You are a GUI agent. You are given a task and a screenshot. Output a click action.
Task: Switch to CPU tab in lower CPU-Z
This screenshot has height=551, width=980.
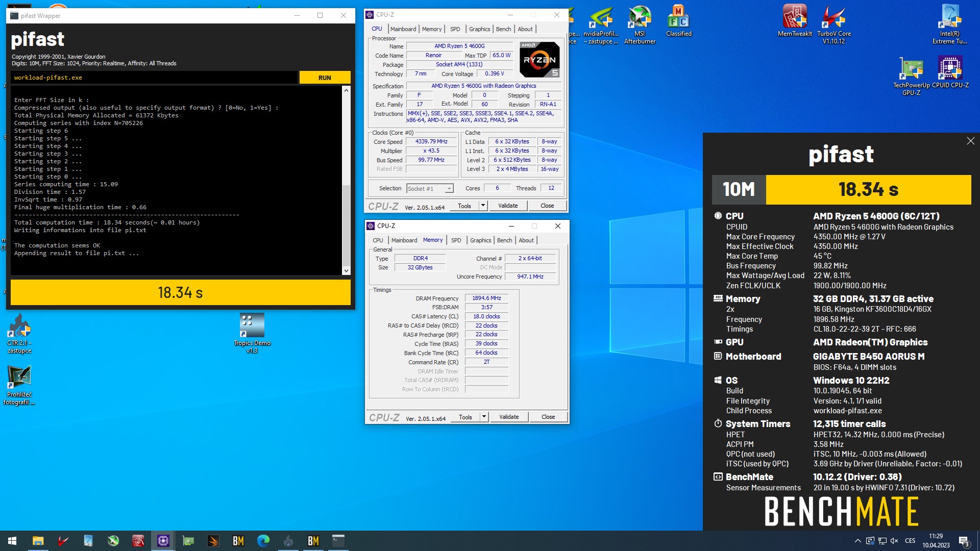click(378, 240)
